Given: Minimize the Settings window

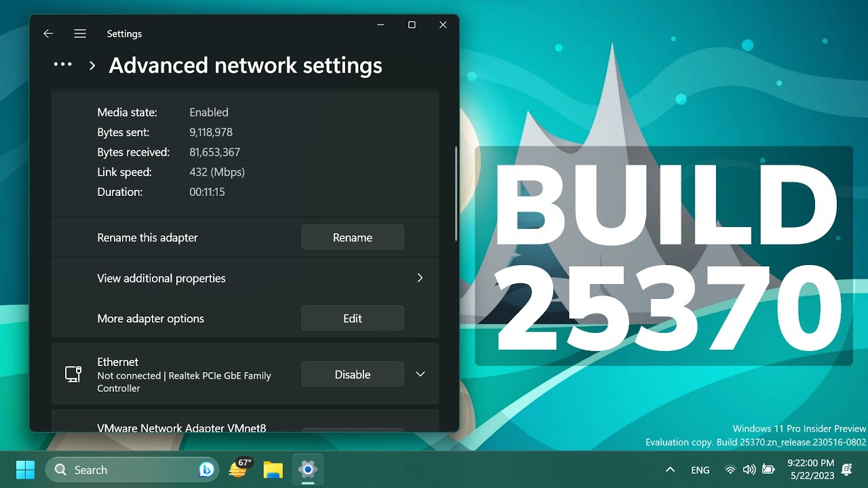Looking at the screenshot, I should 380,24.
